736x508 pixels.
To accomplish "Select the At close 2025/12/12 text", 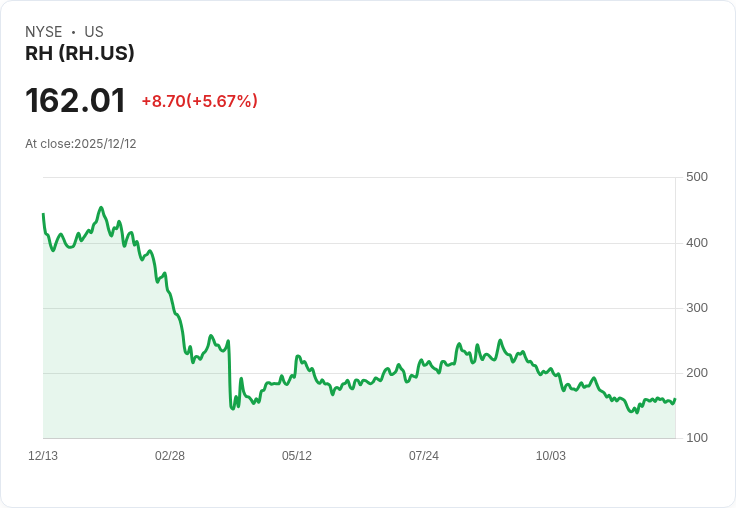I will (x=81, y=144).
